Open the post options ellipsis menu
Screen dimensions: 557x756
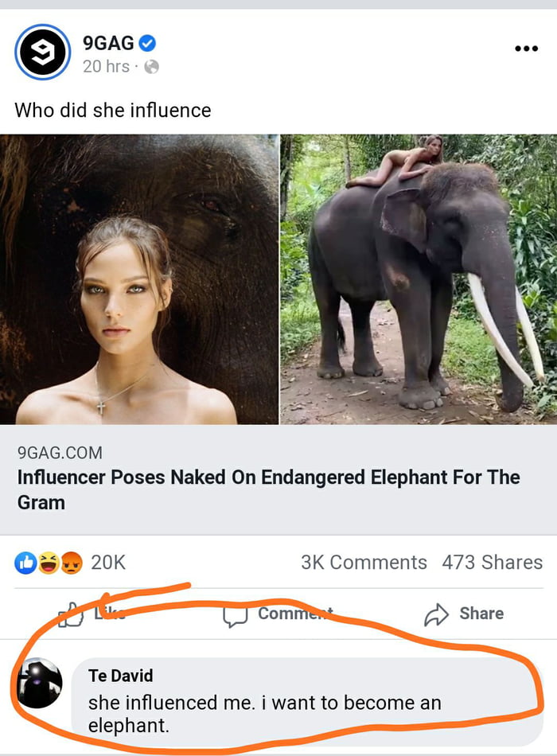526,48
